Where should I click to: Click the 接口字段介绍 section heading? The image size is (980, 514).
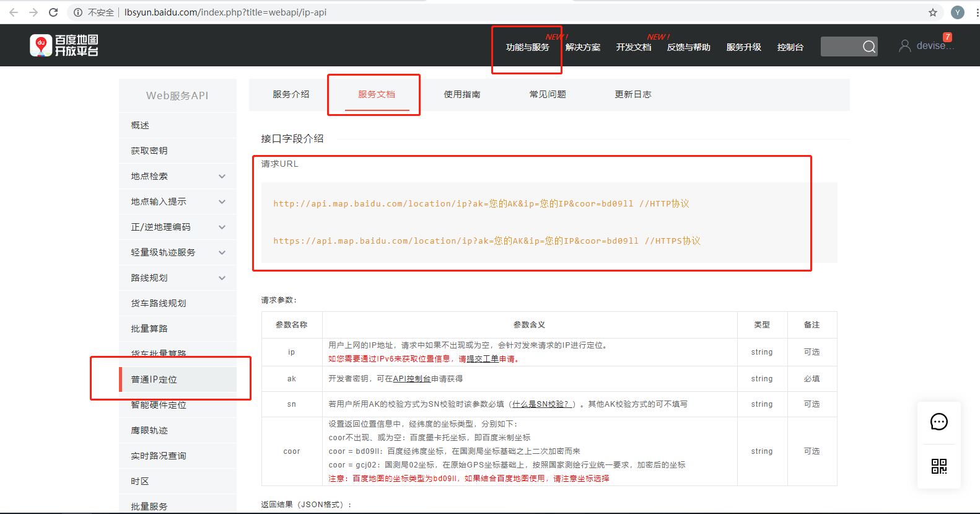292,139
